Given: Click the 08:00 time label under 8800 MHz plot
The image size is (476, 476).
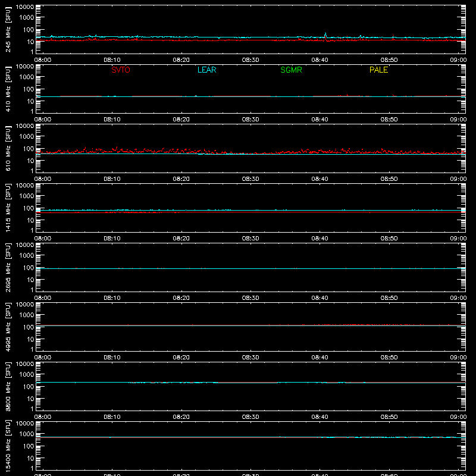Looking at the screenshot, I should tap(43, 417).
